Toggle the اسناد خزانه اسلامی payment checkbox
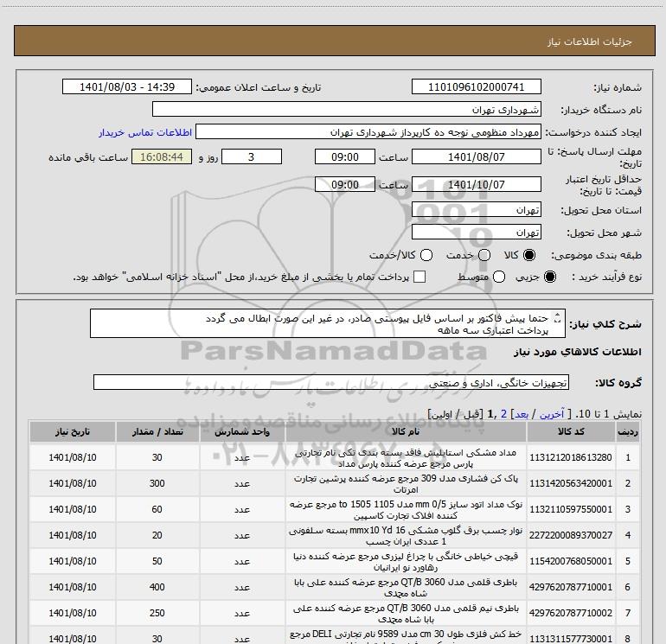The height and width of the screenshot is (644, 666). [x=419, y=277]
